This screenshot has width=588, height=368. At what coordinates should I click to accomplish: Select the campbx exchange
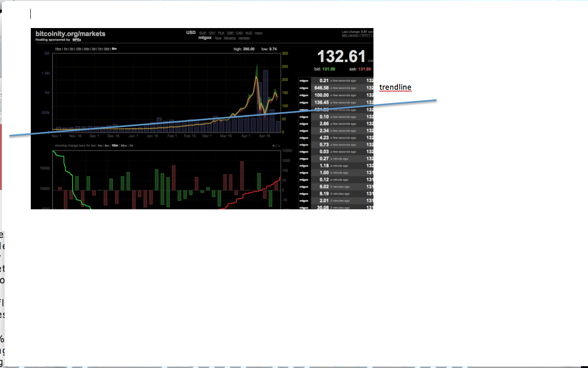click(x=244, y=38)
